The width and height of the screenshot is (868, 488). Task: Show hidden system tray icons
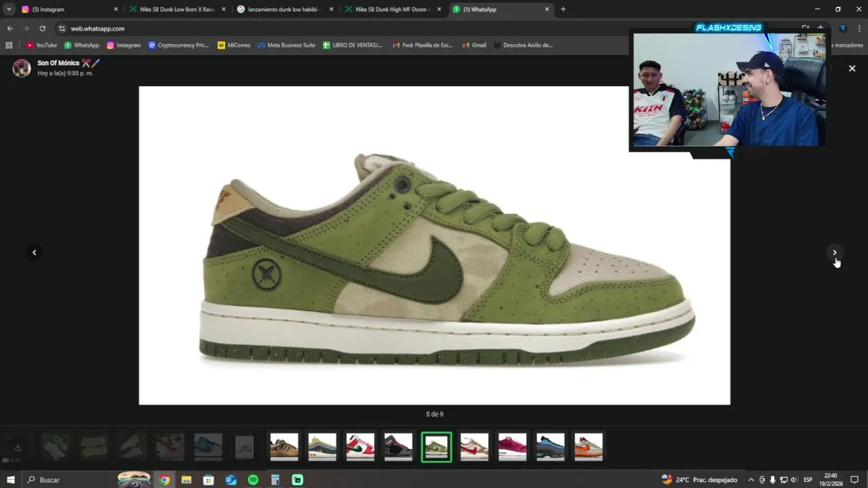[x=751, y=480]
